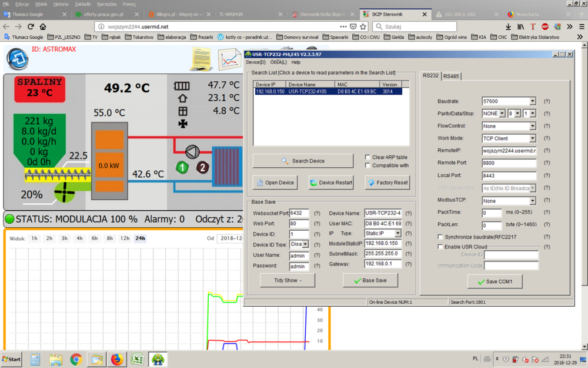Open the Work Mode dropdown
This screenshot has height=368, width=588.
[532, 139]
